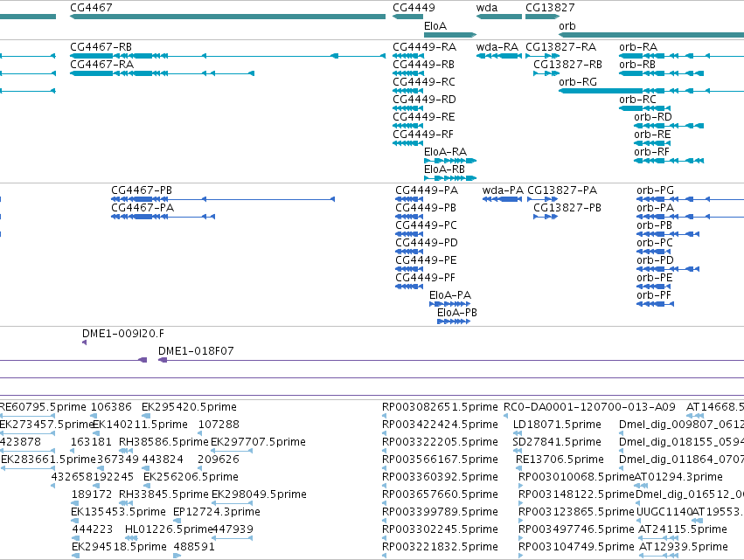The image size is (744, 560).
Task: Select the EloA gene arrow glyph
Action: [450, 35]
